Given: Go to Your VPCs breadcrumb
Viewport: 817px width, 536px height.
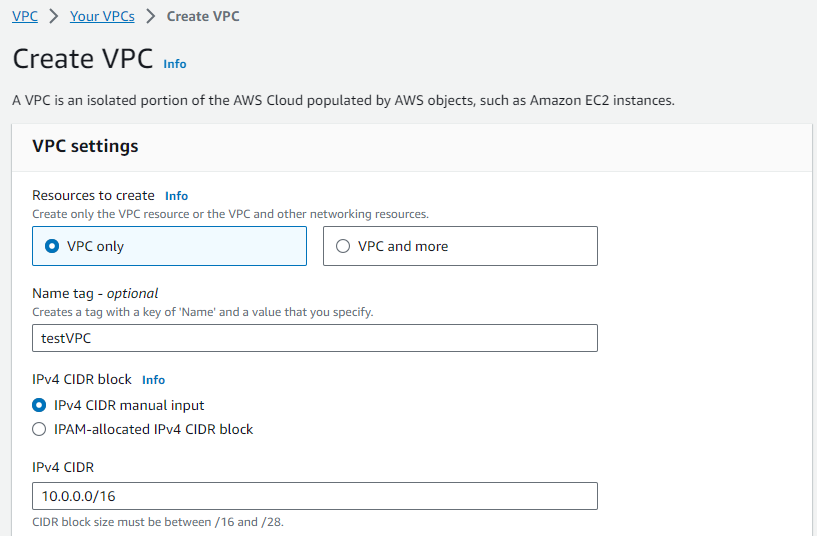Looking at the screenshot, I should [102, 16].
